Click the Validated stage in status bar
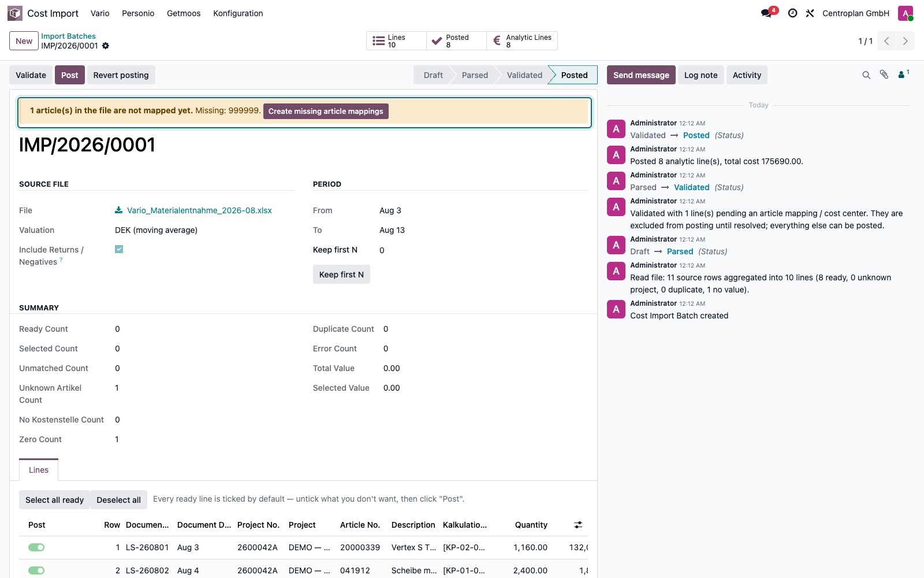This screenshot has width=924, height=578. 524,75
